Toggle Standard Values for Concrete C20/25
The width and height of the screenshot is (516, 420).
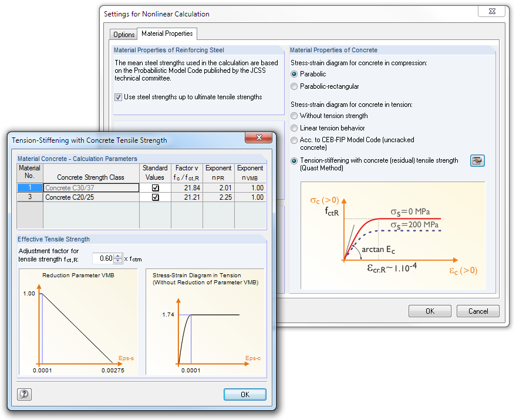(155, 196)
